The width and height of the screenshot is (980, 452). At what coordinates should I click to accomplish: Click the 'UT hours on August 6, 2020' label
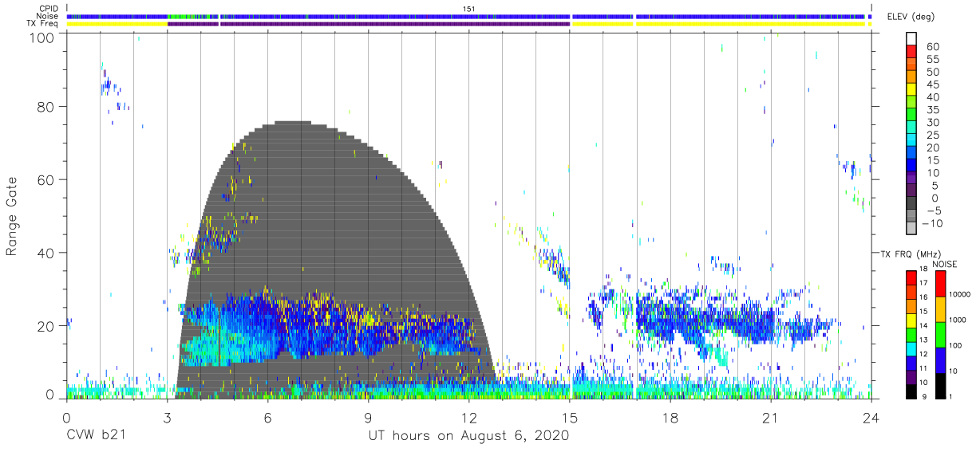pos(468,436)
